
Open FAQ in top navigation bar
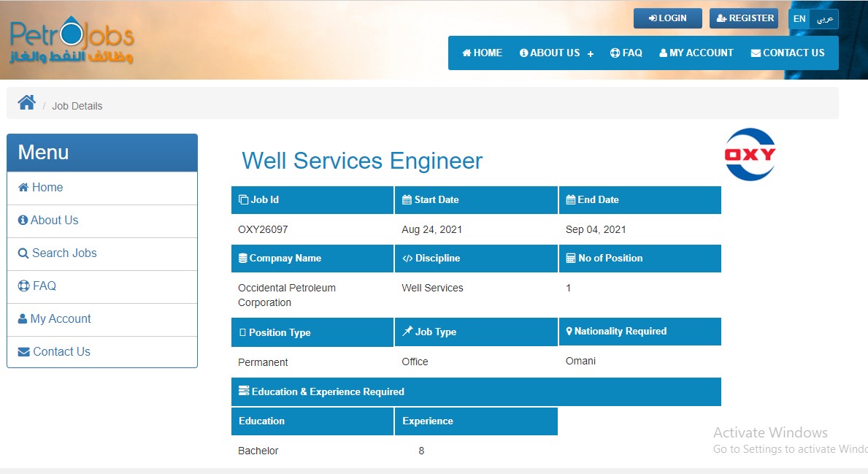pos(626,53)
